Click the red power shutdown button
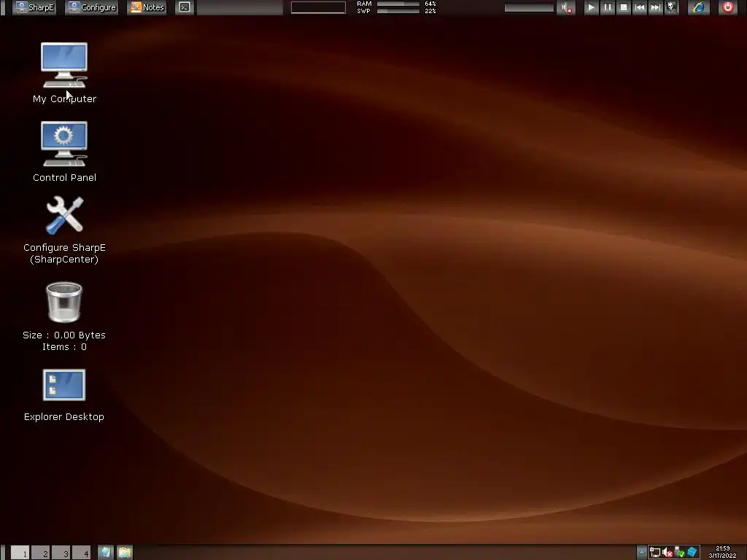The width and height of the screenshot is (747, 560). coord(727,7)
